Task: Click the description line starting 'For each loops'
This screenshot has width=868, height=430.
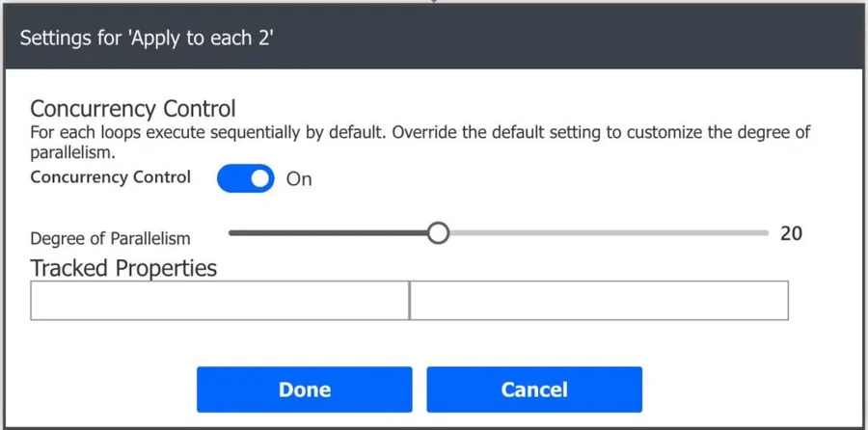Action: 415,134
